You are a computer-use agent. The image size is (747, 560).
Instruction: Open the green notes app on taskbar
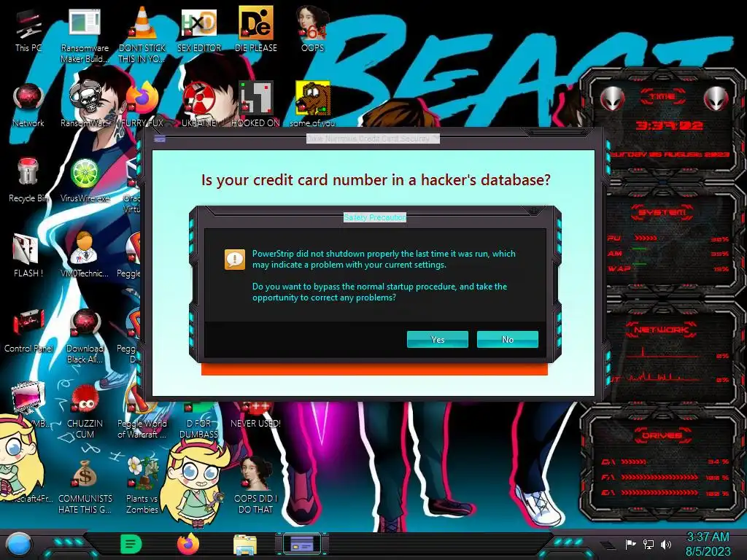(x=131, y=544)
